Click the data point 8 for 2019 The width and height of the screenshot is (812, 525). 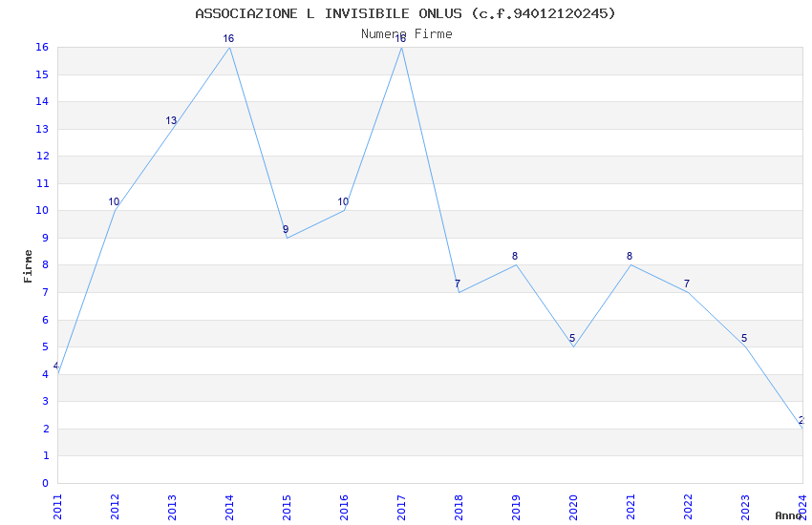pyautogui.click(x=515, y=256)
